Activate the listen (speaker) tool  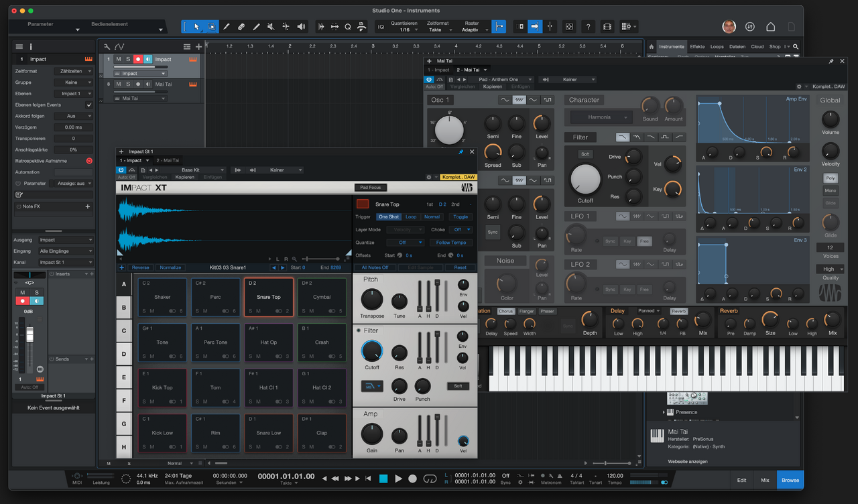[301, 27]
